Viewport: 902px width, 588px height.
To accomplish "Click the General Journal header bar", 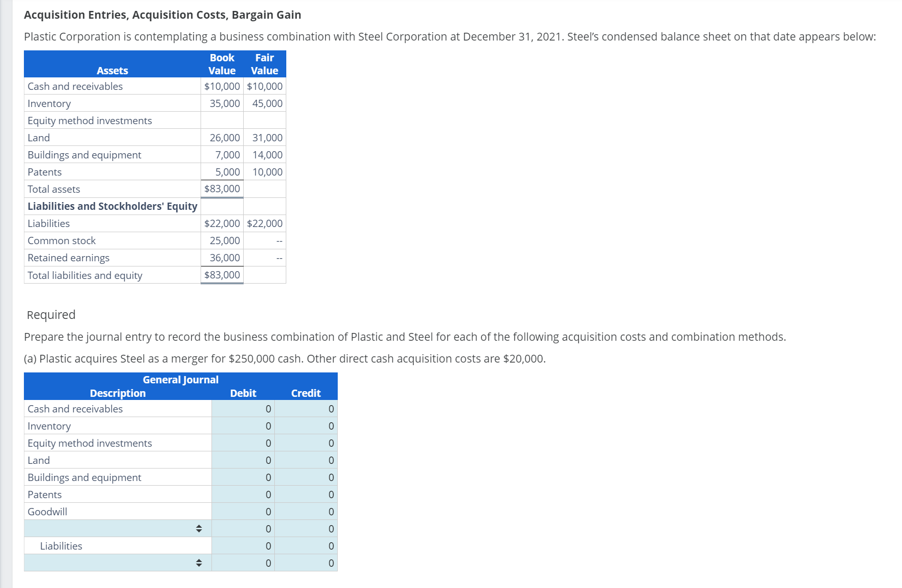I will (x=181, y=380).
